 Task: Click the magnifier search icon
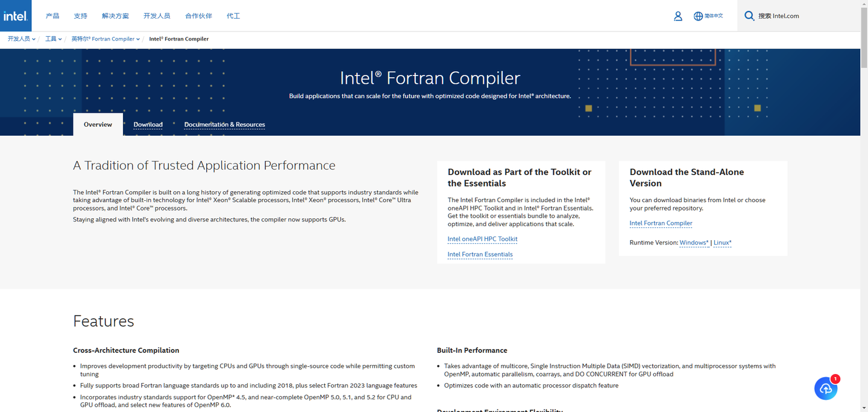[749, 16]
